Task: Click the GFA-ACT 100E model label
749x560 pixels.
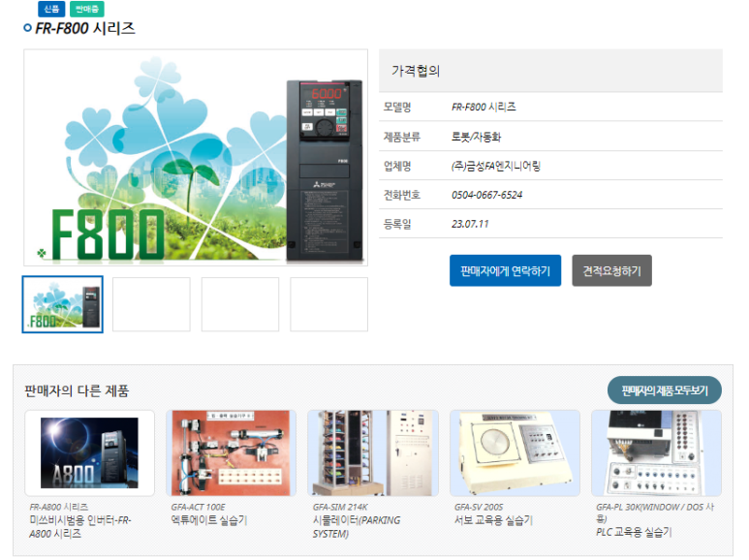Action: pyautogui.click(x=198, y=507)
